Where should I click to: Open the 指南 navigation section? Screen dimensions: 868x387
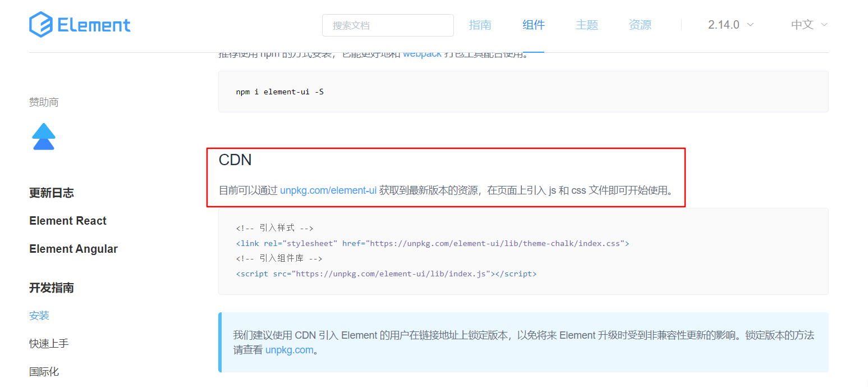coord(480,25)
